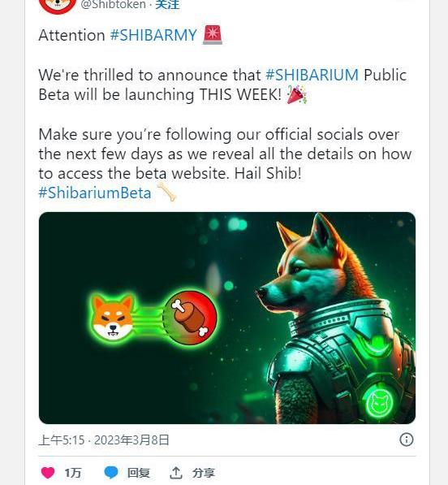Screen dimensions: 448x485
Task: Click the red siren emoji
Action: click(213, 35)
